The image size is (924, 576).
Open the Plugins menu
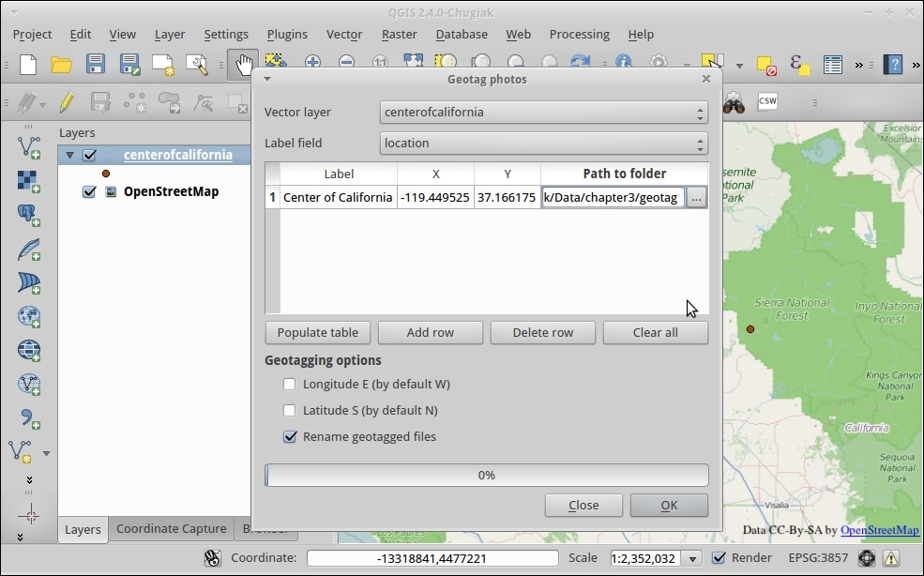pos(286,34)
